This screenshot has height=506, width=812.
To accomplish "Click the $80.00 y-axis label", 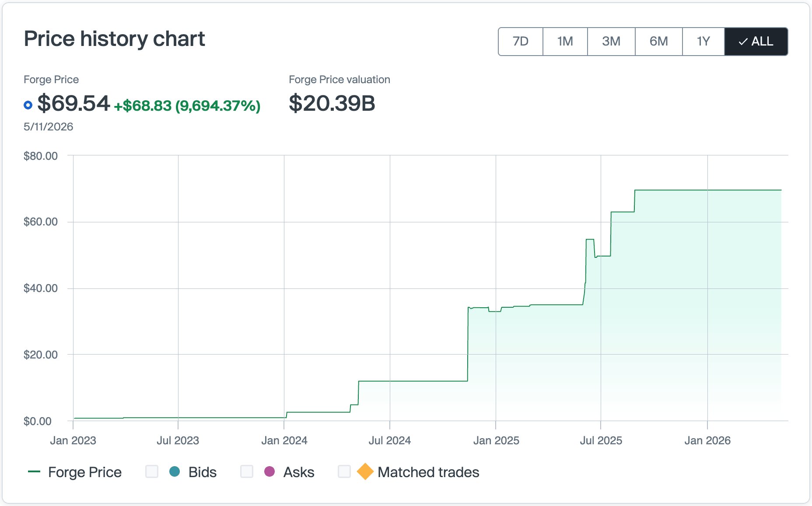I will (41, 156).
